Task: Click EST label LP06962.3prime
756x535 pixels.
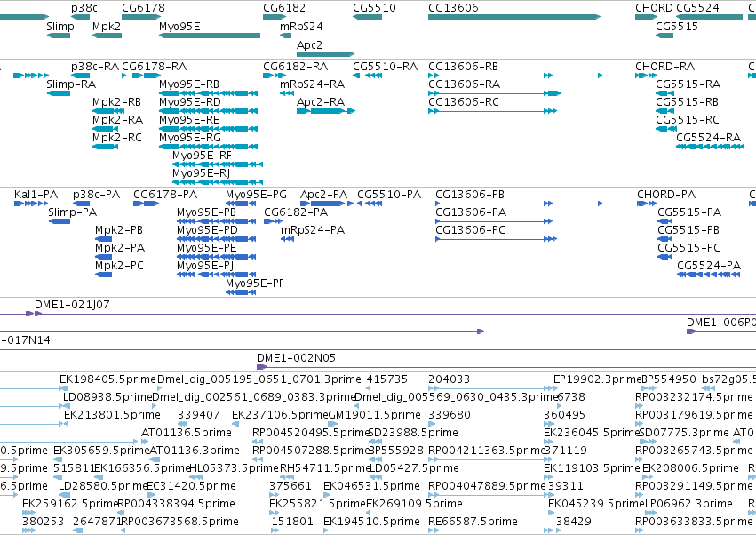Action: coord(689,504)
